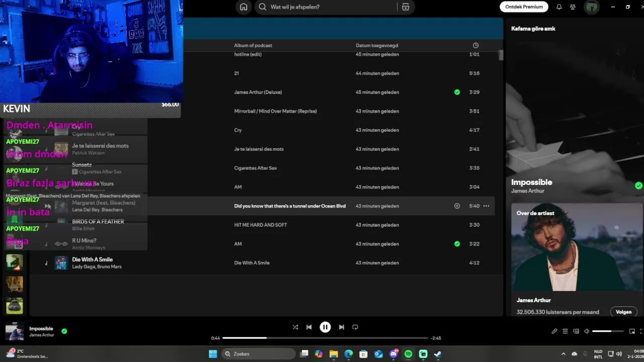Open Discord from the taskbar

393,354
